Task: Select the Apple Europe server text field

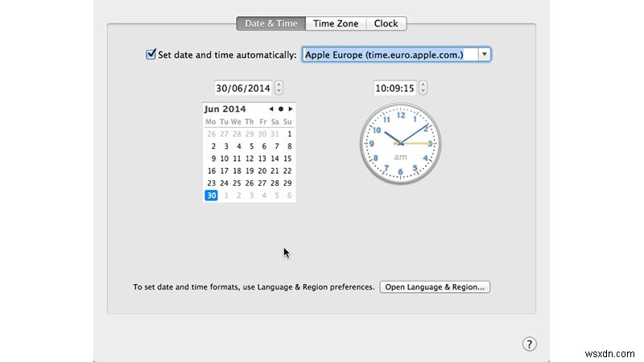Action: coord(390,55)
